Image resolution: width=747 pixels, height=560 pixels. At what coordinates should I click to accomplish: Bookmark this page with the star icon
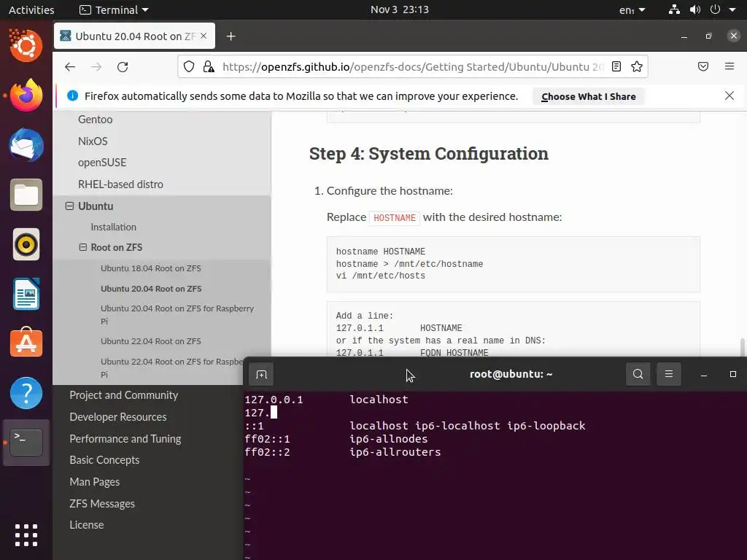point(637,66)
